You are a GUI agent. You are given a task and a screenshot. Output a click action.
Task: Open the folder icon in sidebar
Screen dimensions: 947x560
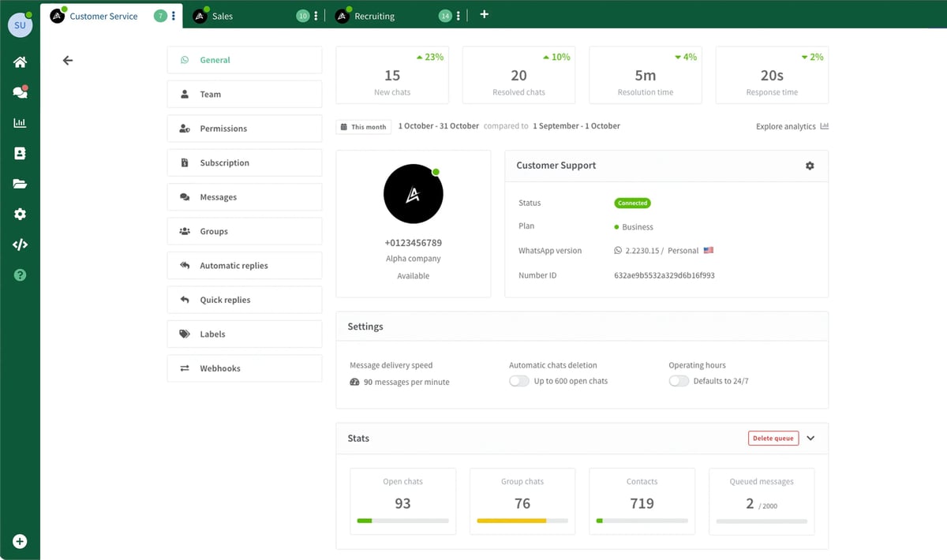click(20, 184)
